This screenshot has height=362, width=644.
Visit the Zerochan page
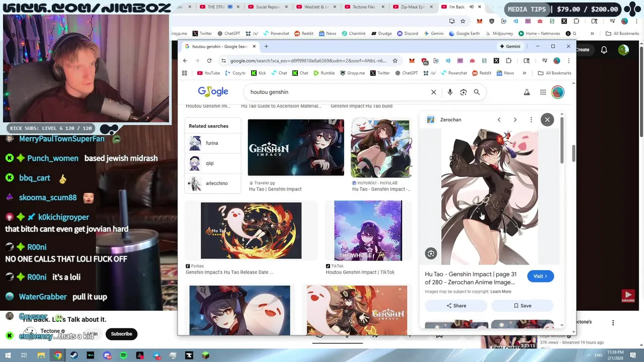[x=540, y=276]
